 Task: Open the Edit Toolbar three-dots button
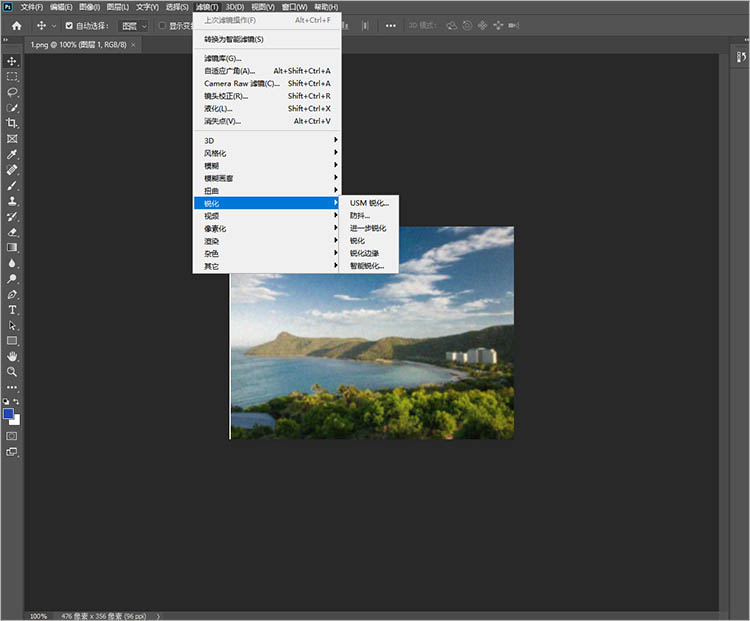point(12,387)
